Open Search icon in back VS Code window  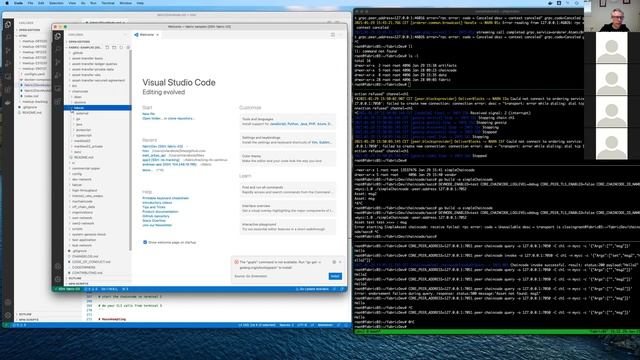(x=8, y=38)
